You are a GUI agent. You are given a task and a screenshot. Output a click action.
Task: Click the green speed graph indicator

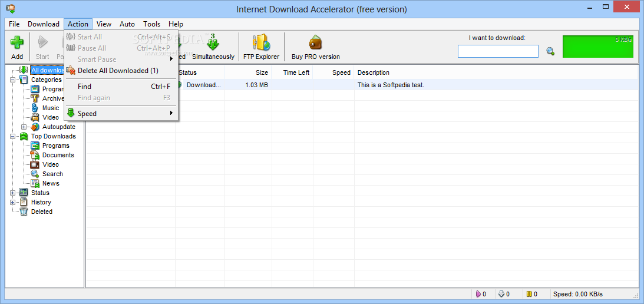pos(598,47)
